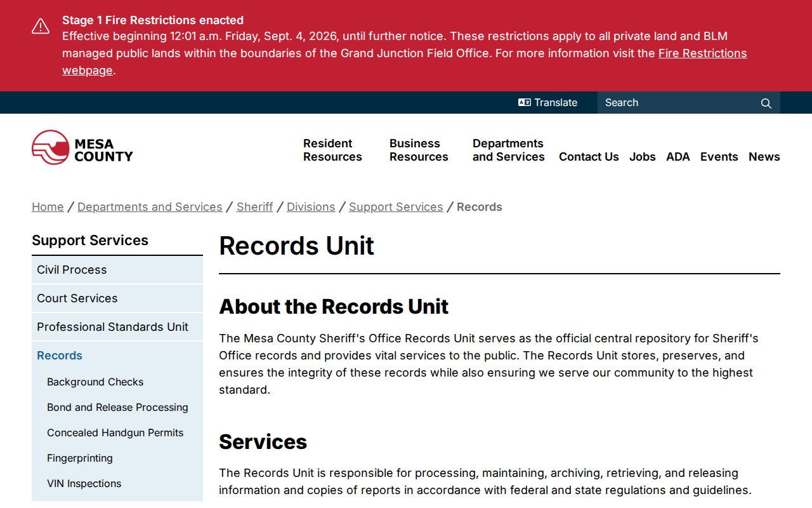Open Civil Process in the sidebar
This screenshot has width=812, height=508.
[x=117, y=270]
